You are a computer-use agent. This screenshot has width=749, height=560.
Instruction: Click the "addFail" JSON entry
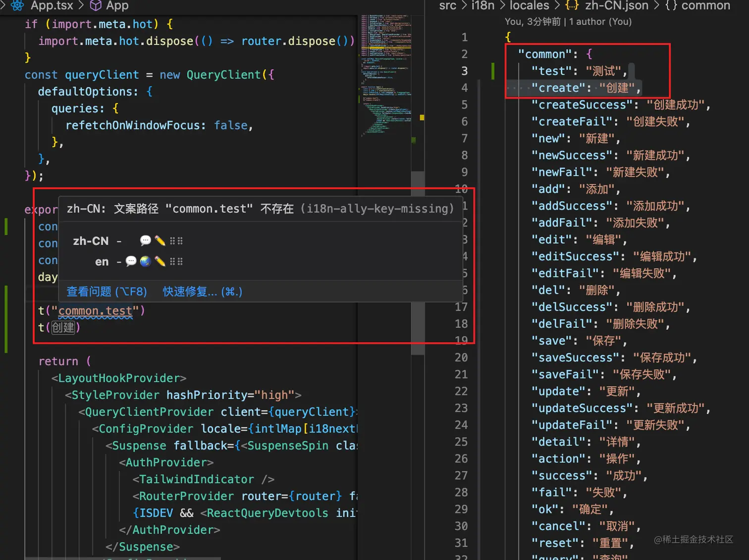click(600, 223)
